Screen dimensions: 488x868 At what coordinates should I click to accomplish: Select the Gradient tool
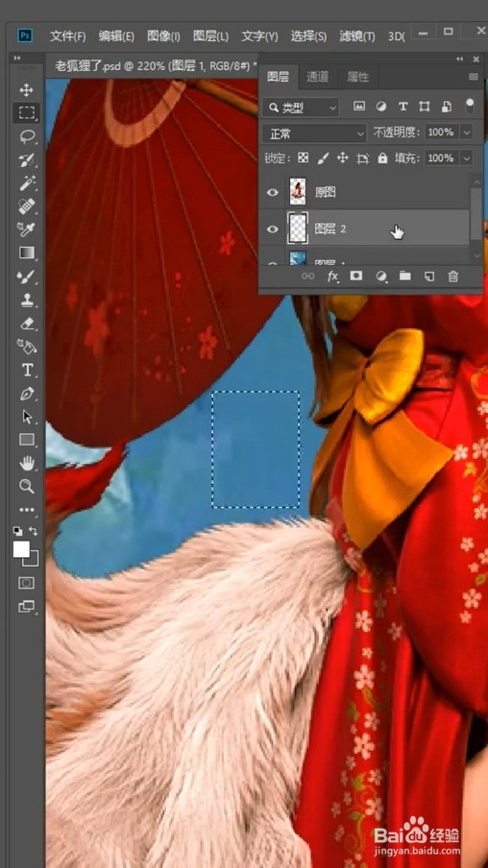click(x=26, y=253)
